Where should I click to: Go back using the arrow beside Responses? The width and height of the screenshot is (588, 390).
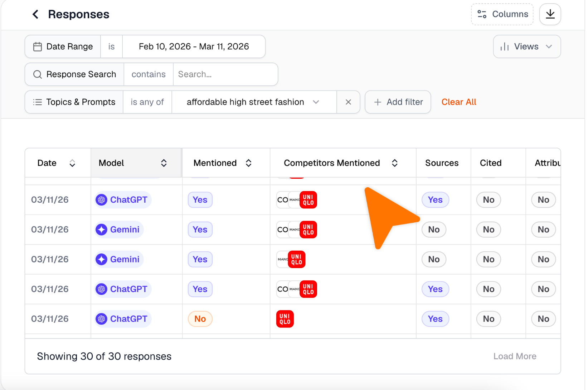tap(35, 14)
